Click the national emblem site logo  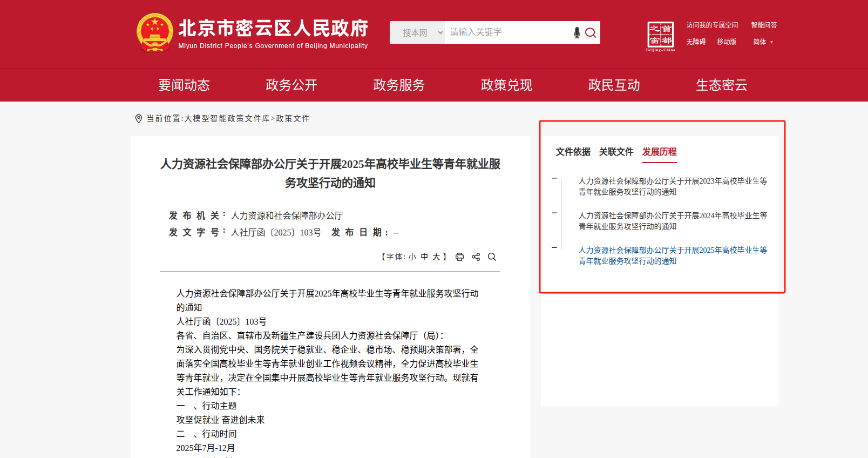pyautogui.click(x=155, y=33)
